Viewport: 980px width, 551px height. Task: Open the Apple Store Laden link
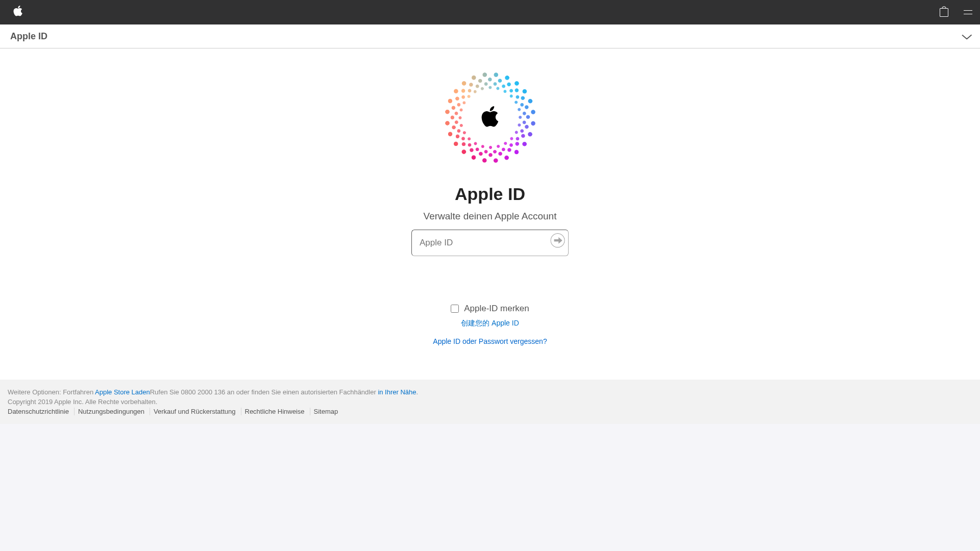point(122,392)
